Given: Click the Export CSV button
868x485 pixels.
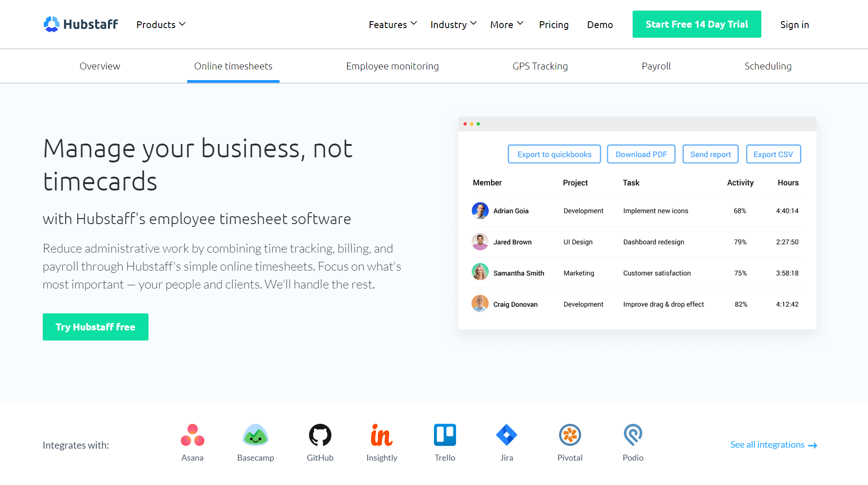Looking at the screenshot, I should pos(773,154).
